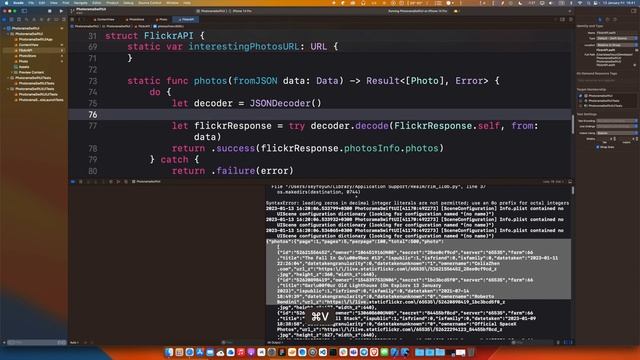Click the navigator filter field
This screenshot has height=360, width=640.
tap(36, 342)
